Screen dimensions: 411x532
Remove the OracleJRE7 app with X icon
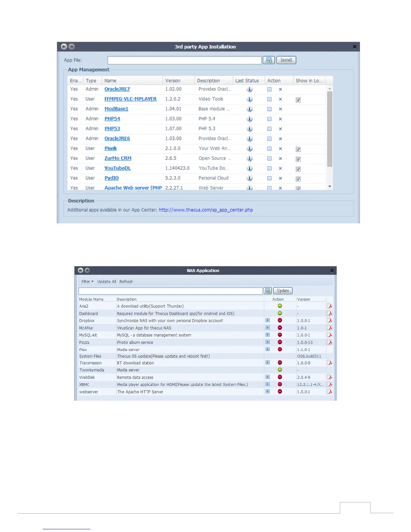click(x=280, y=89)
